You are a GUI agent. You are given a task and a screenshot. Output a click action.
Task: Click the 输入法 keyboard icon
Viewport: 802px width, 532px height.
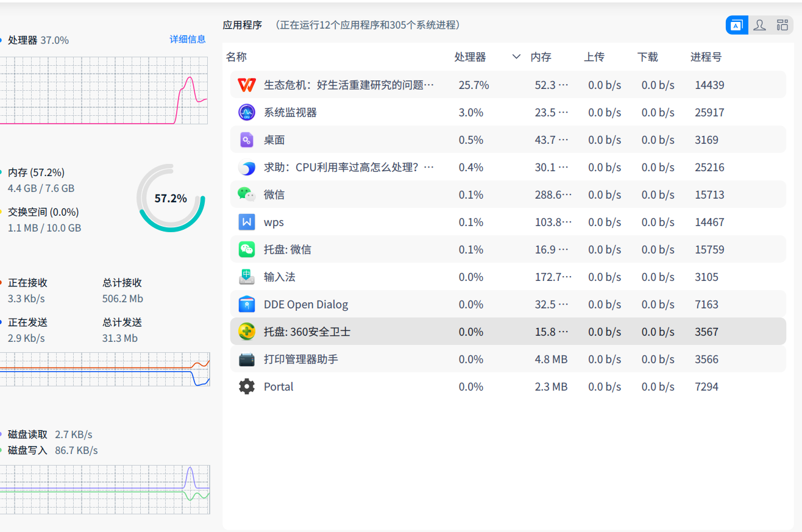246,277
